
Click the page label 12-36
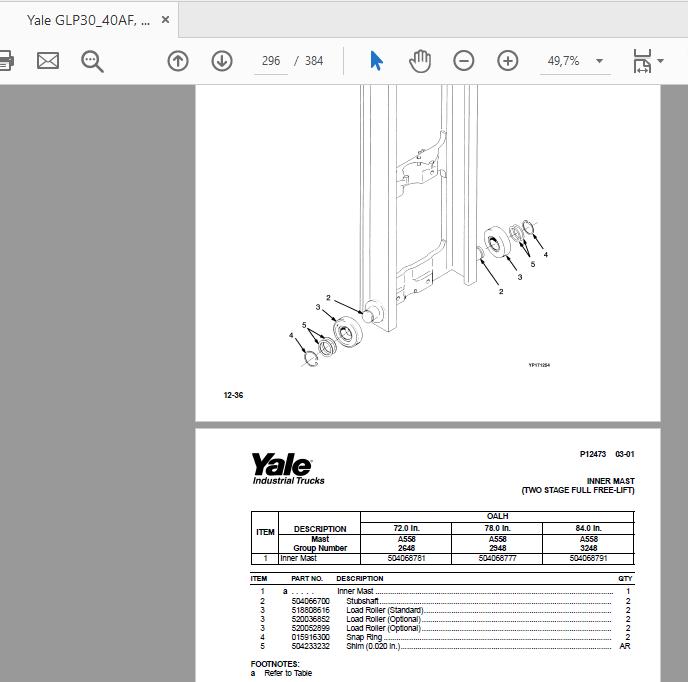(x=233, y=395)
